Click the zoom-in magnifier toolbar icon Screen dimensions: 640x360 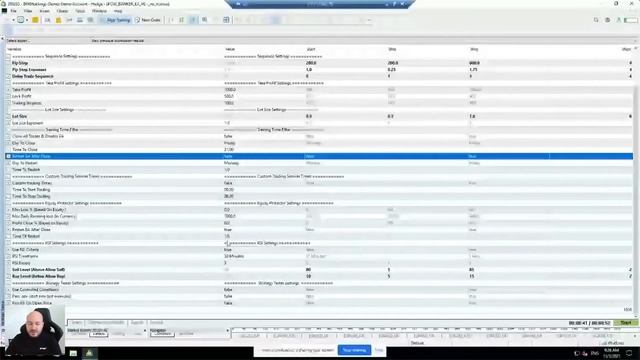(204, 20)
